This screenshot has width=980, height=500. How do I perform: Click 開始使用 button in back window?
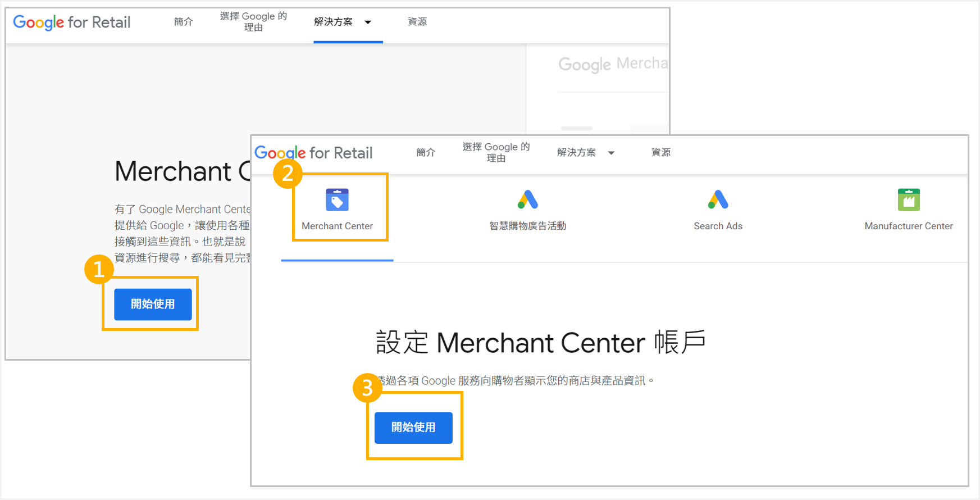(x=153, y=304)
